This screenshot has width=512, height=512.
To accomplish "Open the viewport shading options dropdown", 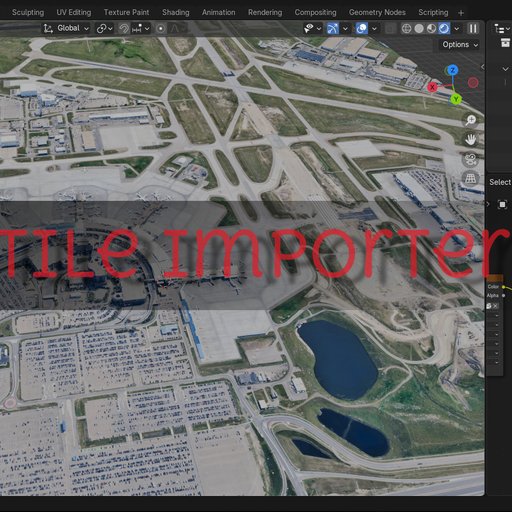I will [x=456, y=29].
